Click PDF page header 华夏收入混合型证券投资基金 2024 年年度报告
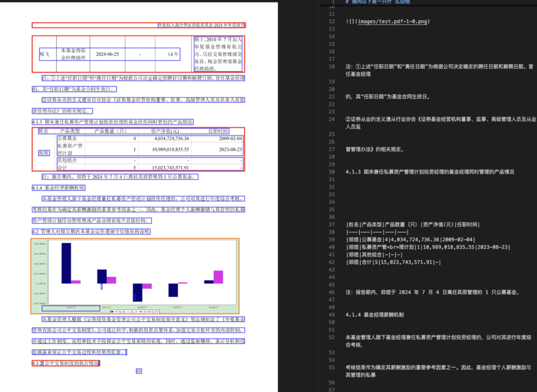Image resolution: width=537 pixels, height=392 pixels. tap(202, 25)
